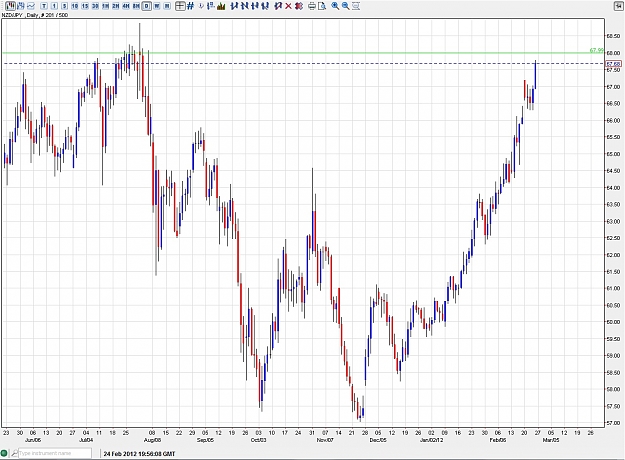Select the 15 minute timeframe button

85,6
